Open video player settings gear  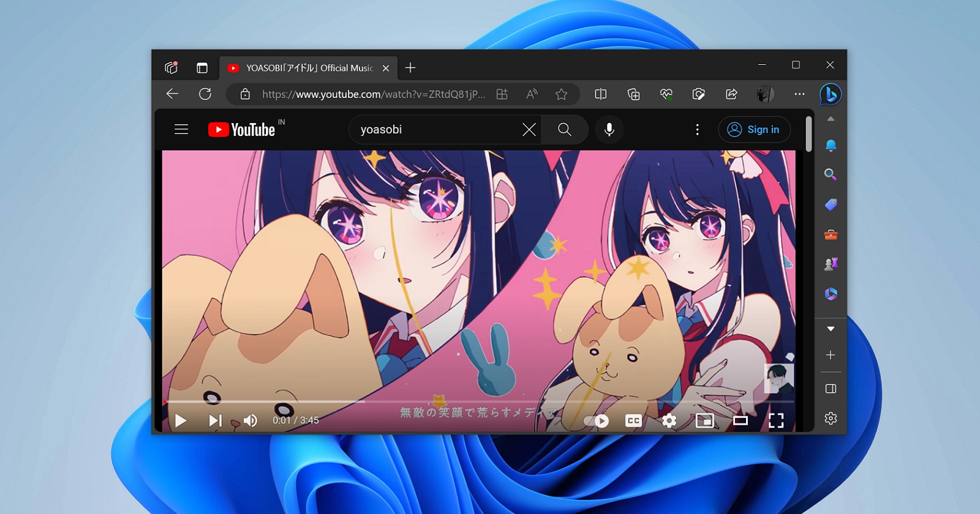[x=669, y=421]
